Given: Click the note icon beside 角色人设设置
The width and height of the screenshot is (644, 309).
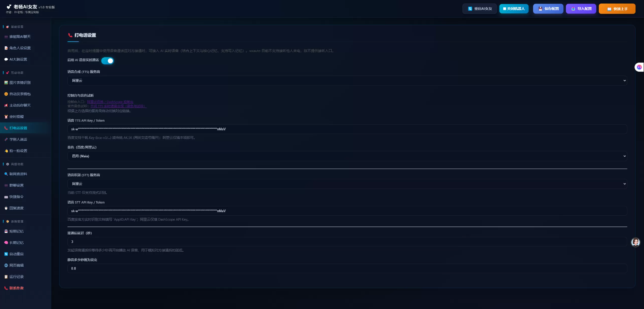Looking at the screenshot, I should (6, 48).
